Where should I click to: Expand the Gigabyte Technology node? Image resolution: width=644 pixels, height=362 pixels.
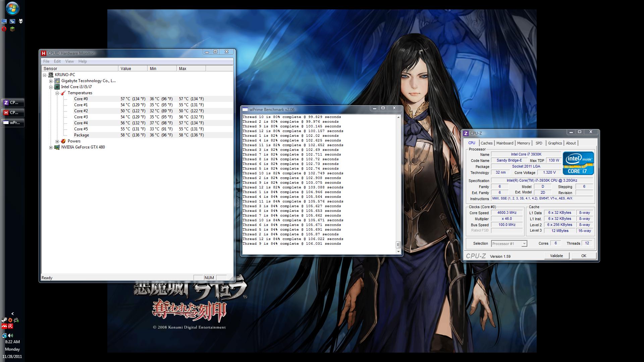tap(51, 81)
